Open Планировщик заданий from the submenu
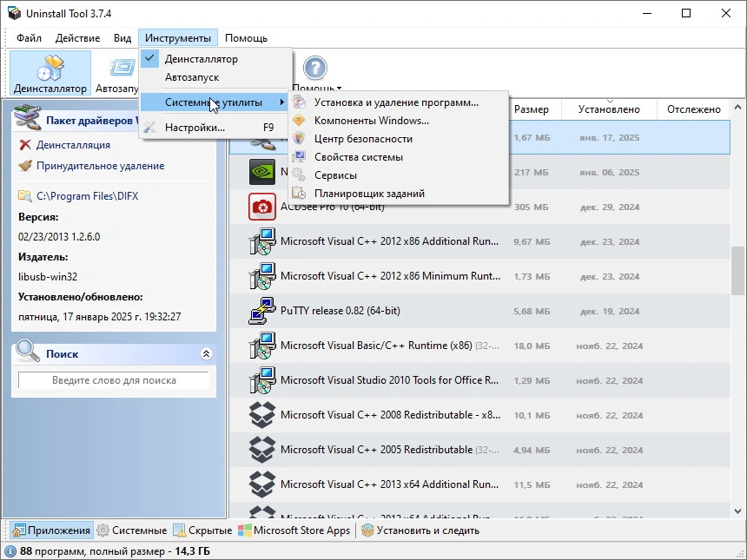This screenshot has height=560, width=747. tap(399, 193)
